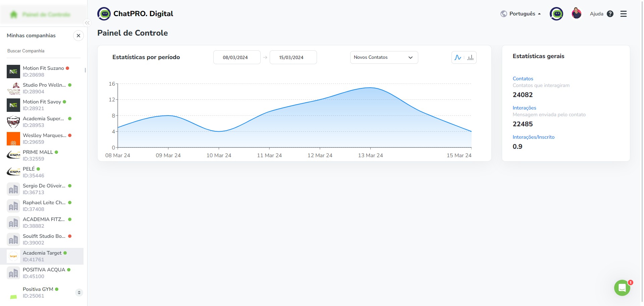The image size is (644, 306).
Task: Click ID:41761 under Academia Target
Action: pyautogui.click(x=34, y=260)
